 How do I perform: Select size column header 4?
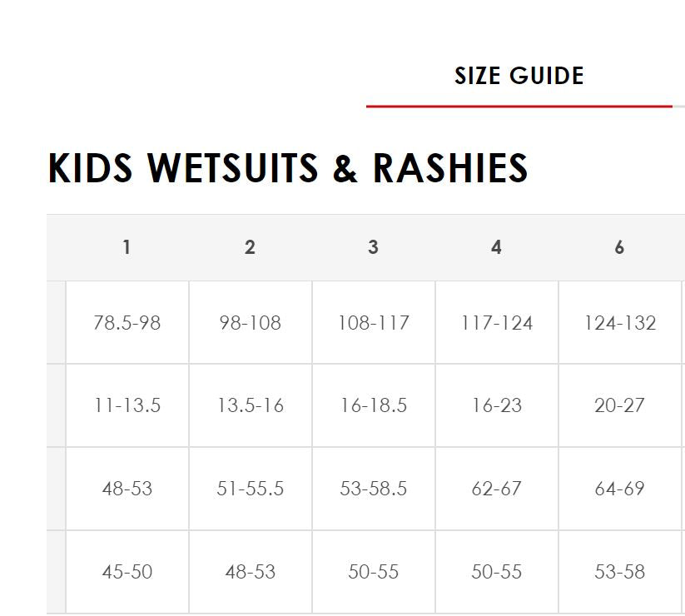(496, 247)
